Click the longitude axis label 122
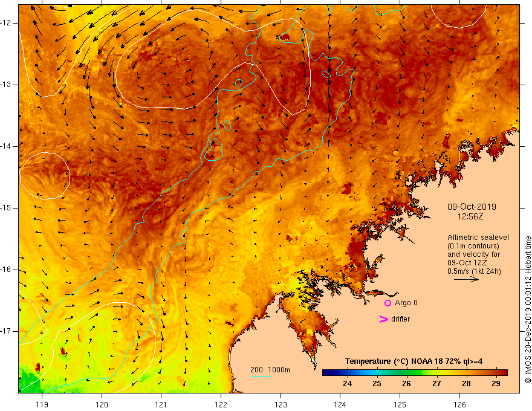532x411 pixels. coord(221,404)
